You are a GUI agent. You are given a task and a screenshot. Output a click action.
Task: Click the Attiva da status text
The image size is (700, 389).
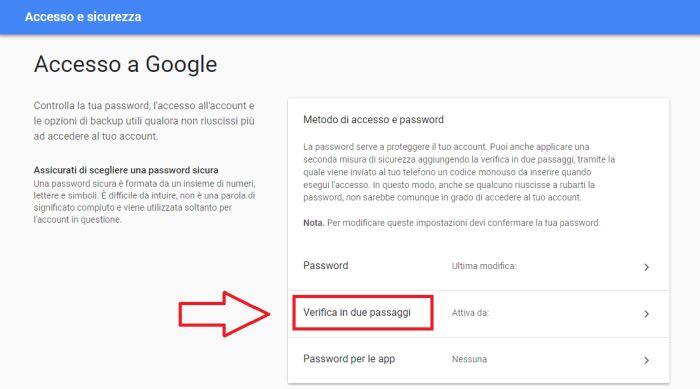(470, 313)
